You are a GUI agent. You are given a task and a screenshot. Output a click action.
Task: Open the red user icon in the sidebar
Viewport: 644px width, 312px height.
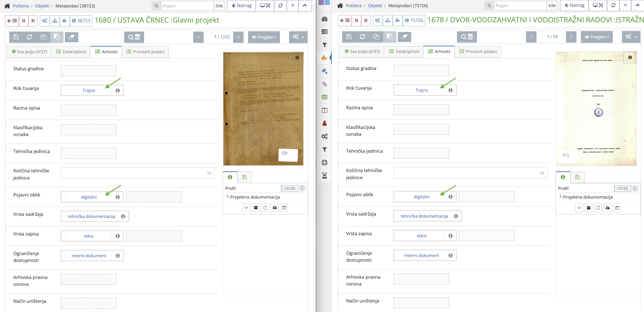click(x=325, y=123)
